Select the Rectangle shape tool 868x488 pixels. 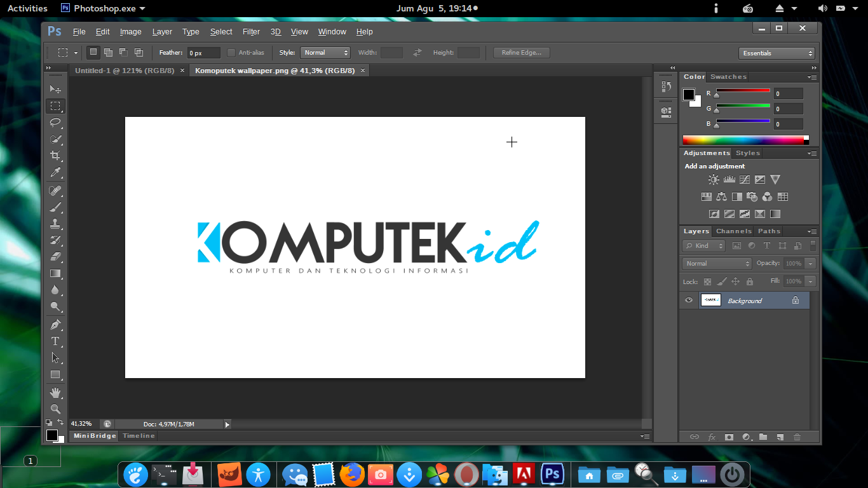tap(55, 374)
